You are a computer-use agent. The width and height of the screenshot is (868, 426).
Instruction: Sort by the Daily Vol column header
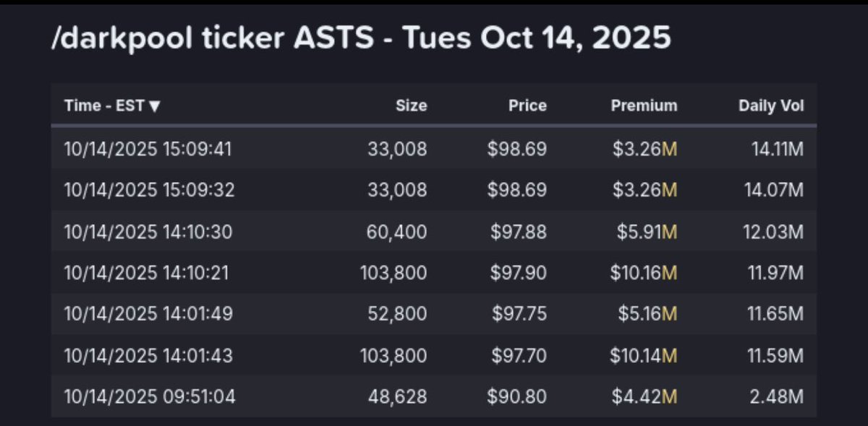pyautogui.click(x=771, y=106)
